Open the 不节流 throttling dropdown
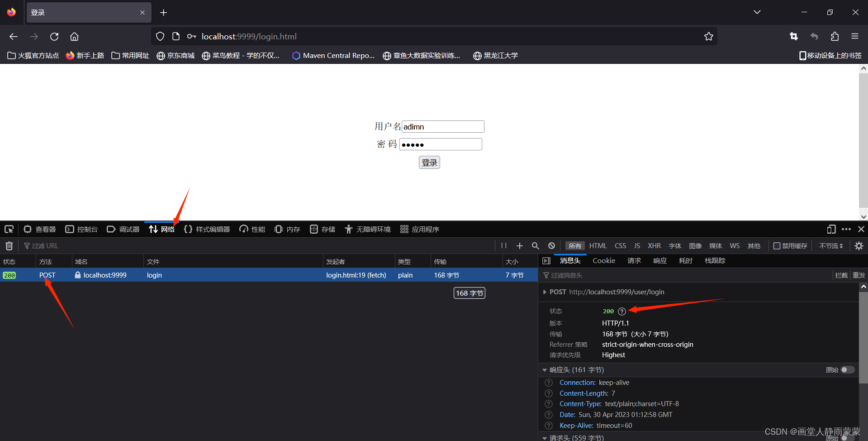Image resolution: width=868 pixels, height=441 pixels. pyautogui.click(x=831, y=245)
